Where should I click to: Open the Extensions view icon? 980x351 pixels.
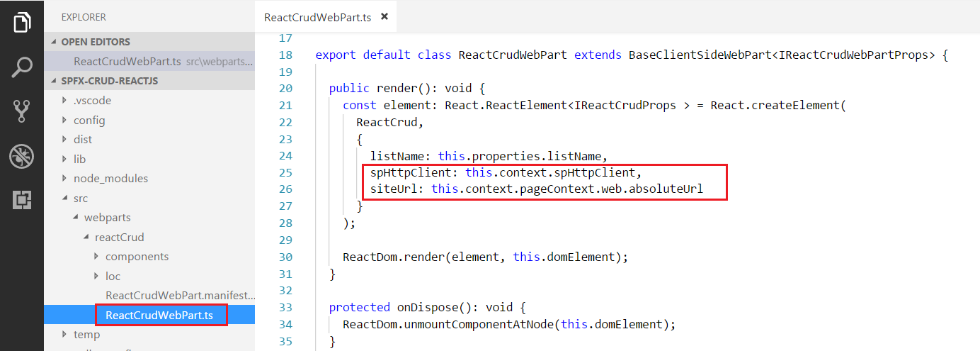click(22, 201)
